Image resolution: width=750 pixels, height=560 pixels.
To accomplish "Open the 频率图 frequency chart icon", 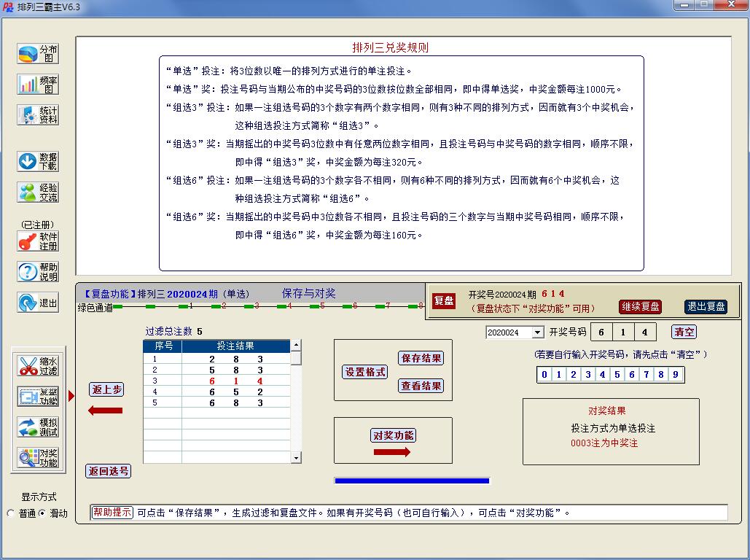I will click(38, 85).
